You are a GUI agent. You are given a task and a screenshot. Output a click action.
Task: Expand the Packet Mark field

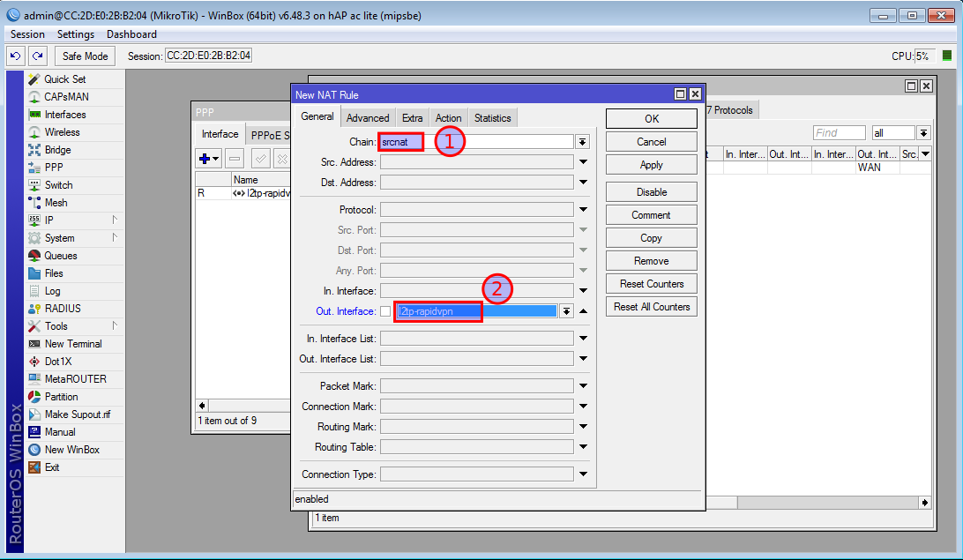point(583,386)
